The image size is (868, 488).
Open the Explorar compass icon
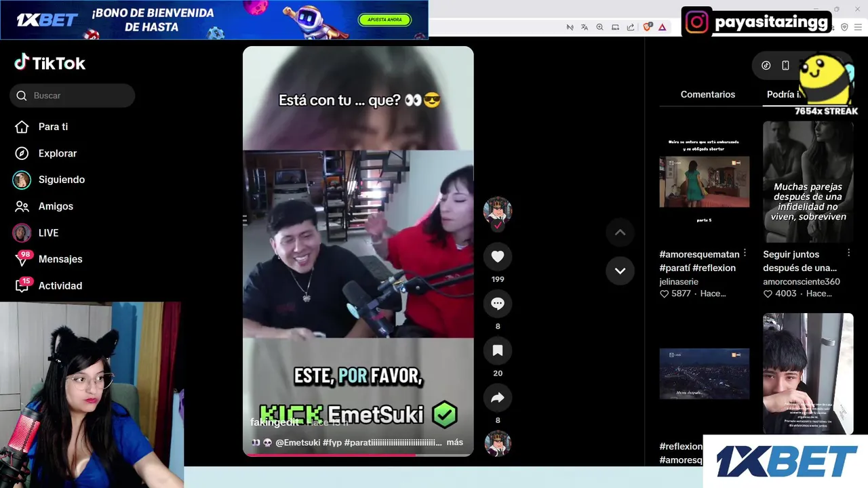click(x=22, y=153)
